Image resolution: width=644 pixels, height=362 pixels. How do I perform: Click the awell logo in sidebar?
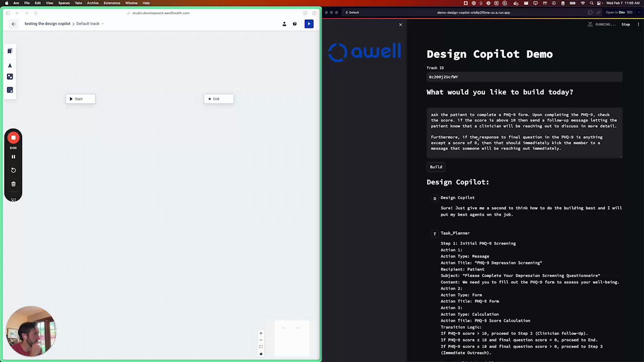pyautogui.click(x=365, y=52)
